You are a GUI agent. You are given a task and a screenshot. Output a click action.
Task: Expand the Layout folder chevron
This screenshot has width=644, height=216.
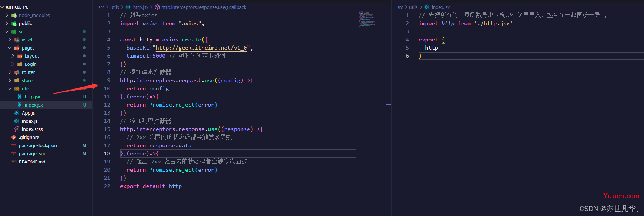[x=13, y=56]
